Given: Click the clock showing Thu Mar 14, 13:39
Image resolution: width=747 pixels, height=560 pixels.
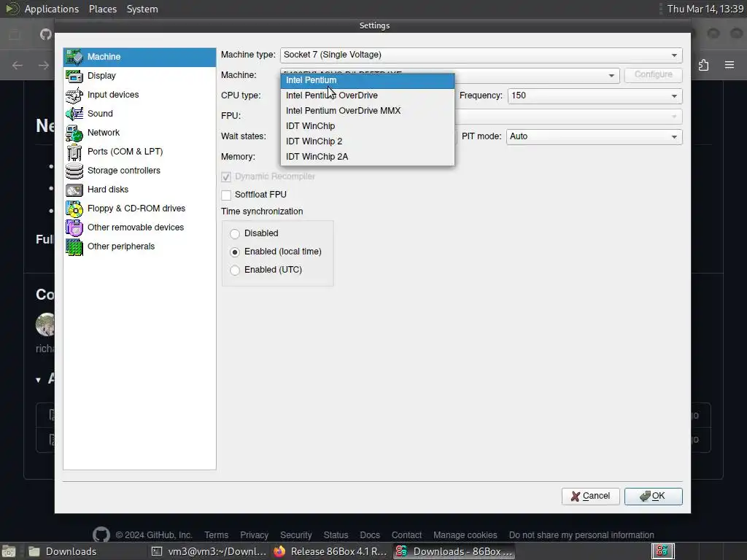Looking at the screenshot, I should coord(705,9).
